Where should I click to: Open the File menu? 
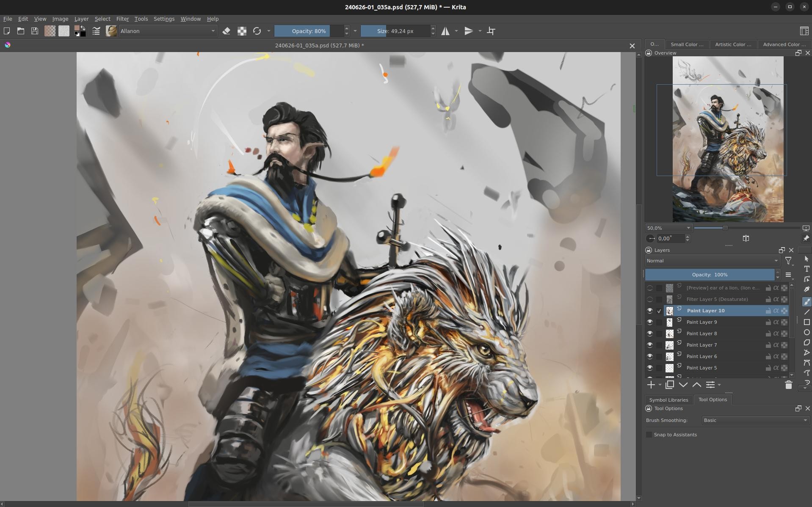[8, 19]
